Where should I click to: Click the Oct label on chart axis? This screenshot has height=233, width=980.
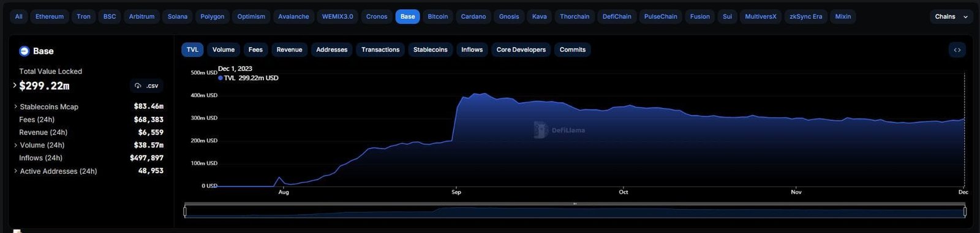(624, 193)
